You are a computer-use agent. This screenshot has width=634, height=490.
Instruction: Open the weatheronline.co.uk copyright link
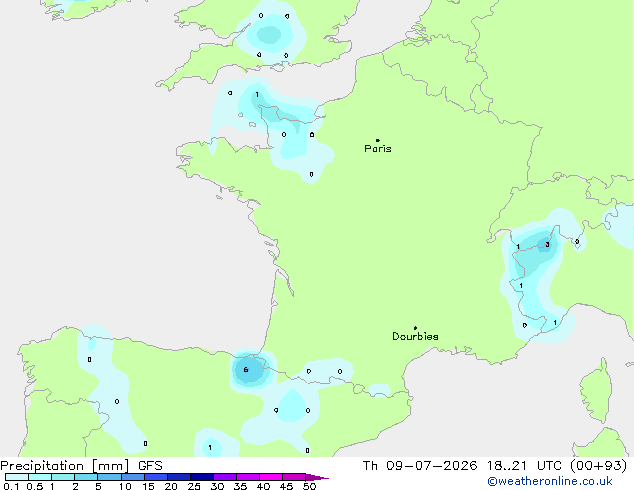point(550,481)
